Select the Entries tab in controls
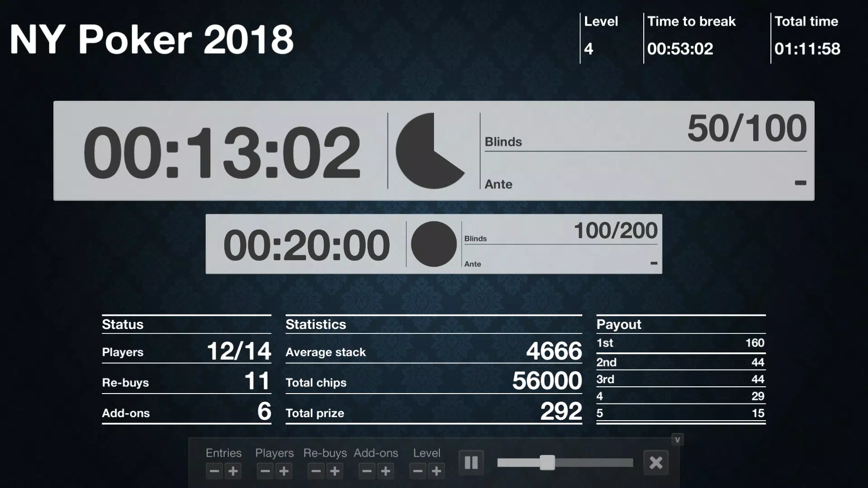868x488 pixels. click(224, 453)
